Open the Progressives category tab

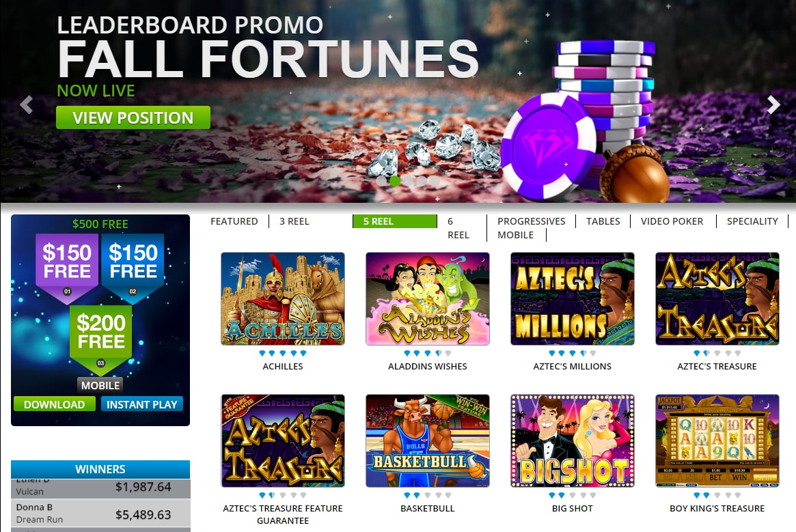click(531, 221)
